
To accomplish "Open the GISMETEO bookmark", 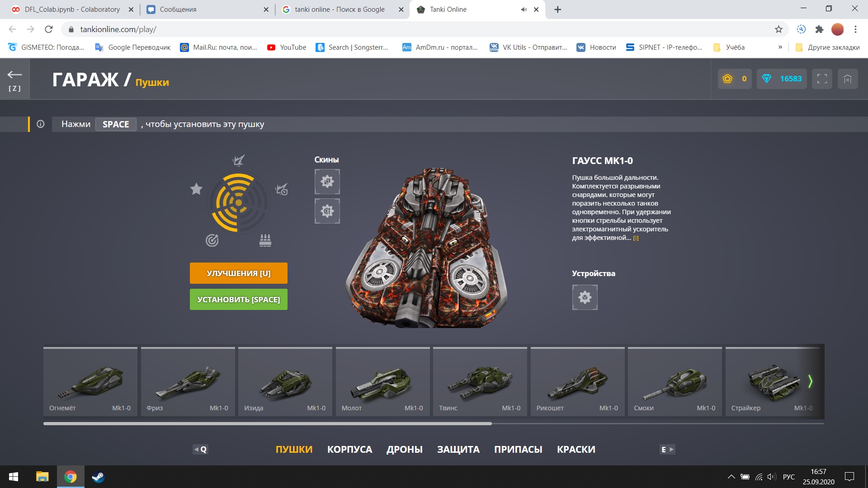I will pos(47,47).
